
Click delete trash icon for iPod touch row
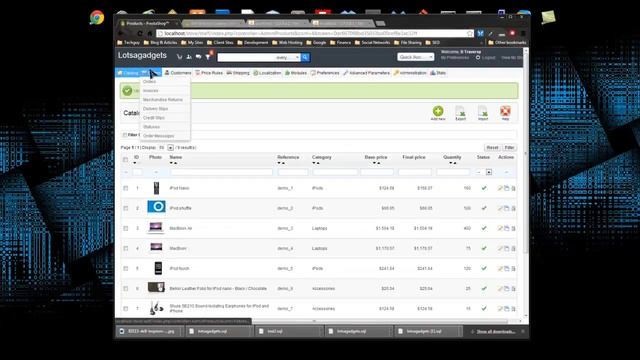(x=513, y=269)
